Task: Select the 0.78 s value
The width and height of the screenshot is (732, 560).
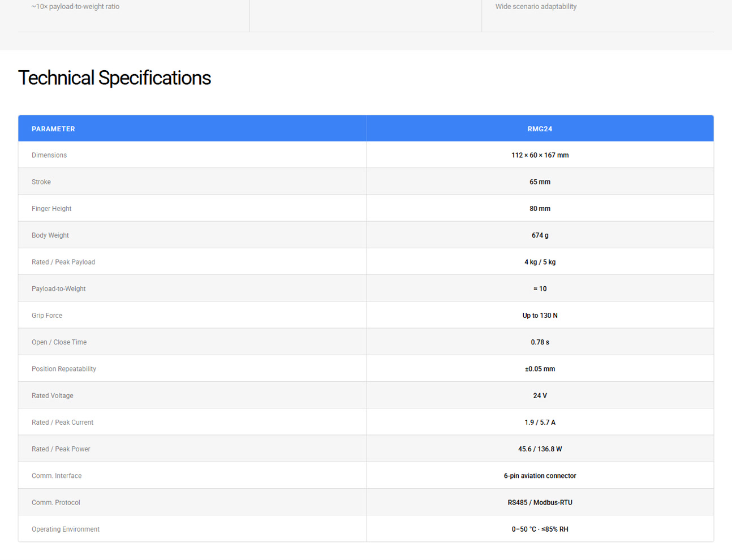Action: [x=540, y=342]
